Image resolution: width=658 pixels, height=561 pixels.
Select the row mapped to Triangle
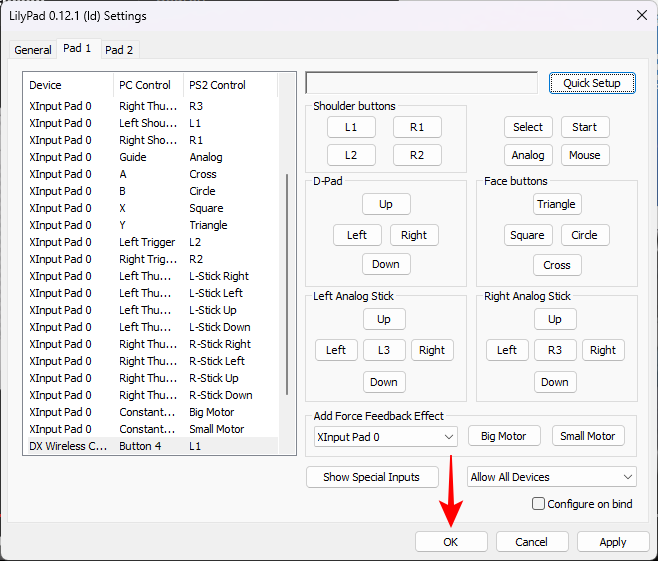click(153, 225)
